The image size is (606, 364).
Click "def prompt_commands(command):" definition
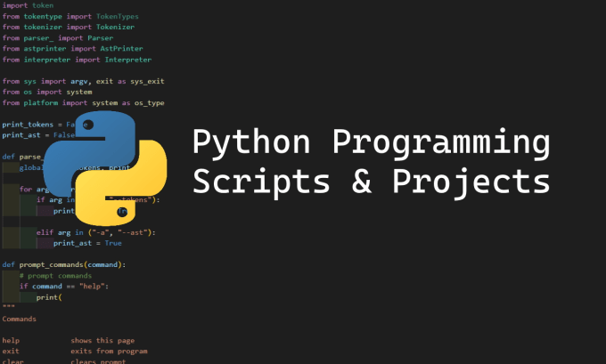click(x=64, y=265)
